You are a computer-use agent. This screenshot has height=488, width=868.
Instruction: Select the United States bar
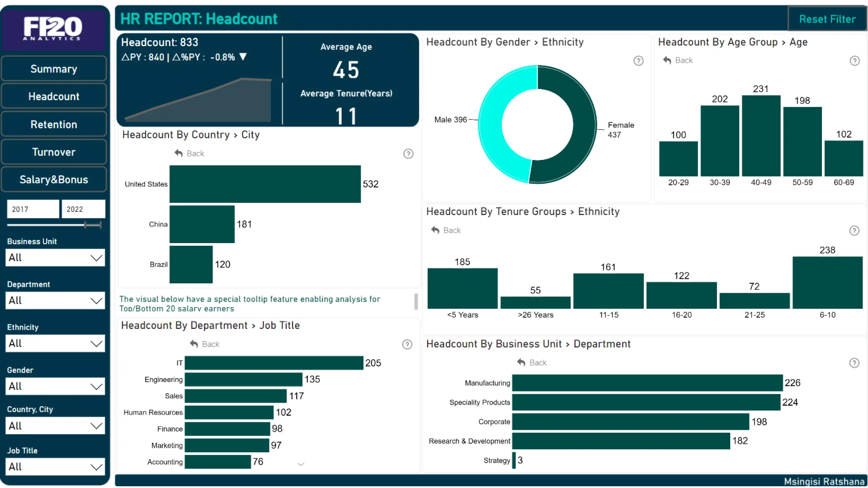[x=265, y=184]
